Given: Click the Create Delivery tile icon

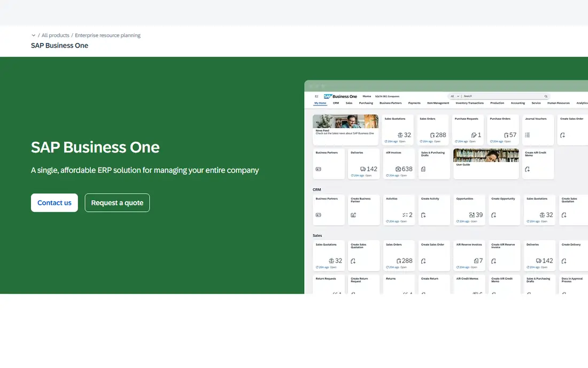Looking at the screenshot, I should pyautogui.click(x=564, y=260).
